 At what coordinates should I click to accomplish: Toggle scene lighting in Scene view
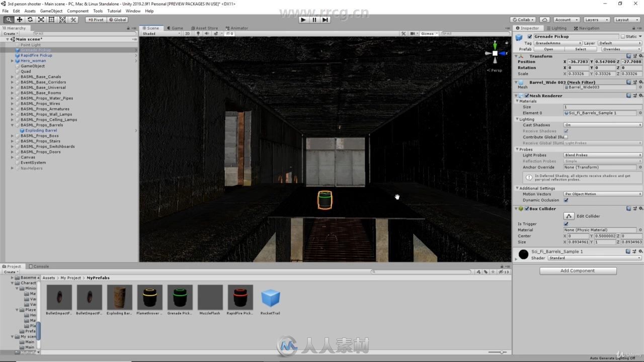coord(198,34)
